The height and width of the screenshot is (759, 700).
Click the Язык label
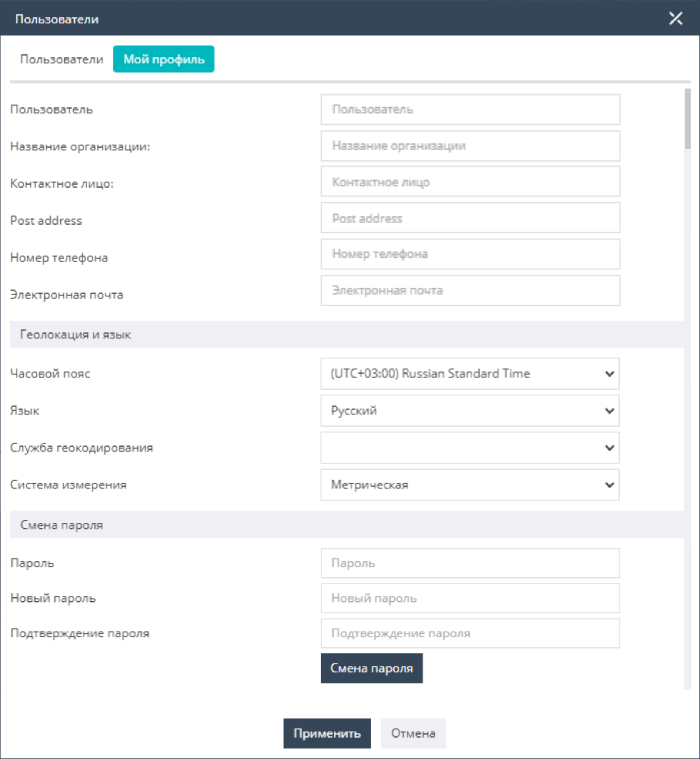(24, 411)
